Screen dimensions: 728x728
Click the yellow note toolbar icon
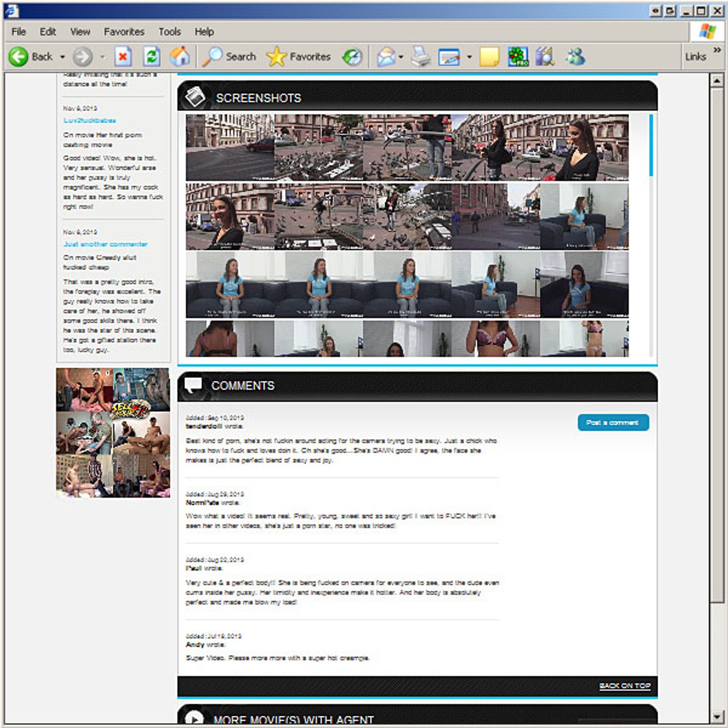tap(489, 57)
